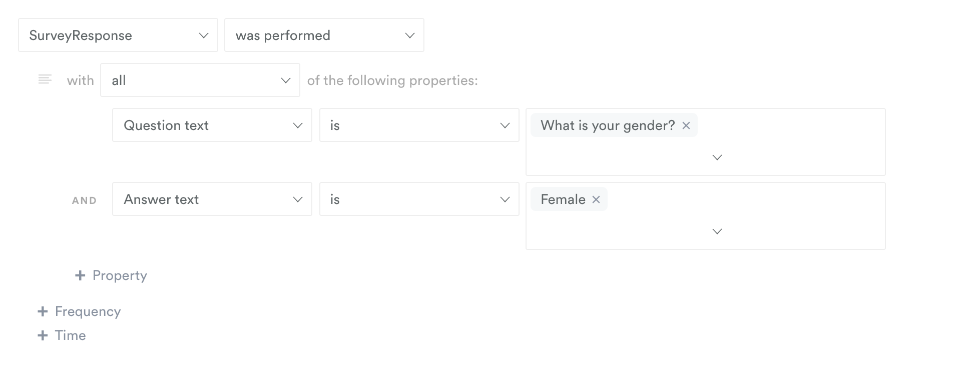Click the plus icon next to Frequency
The image size is (980, 374).
point(43,311)
